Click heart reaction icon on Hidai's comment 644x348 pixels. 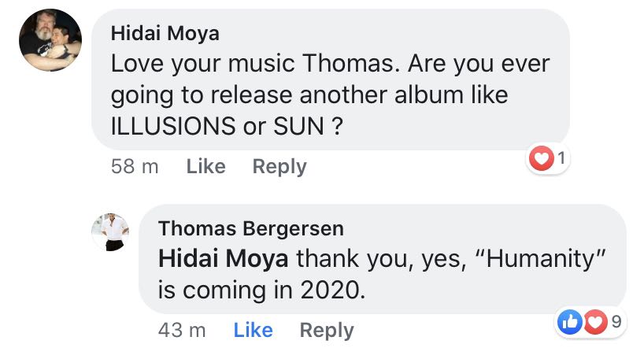[542, 160]
